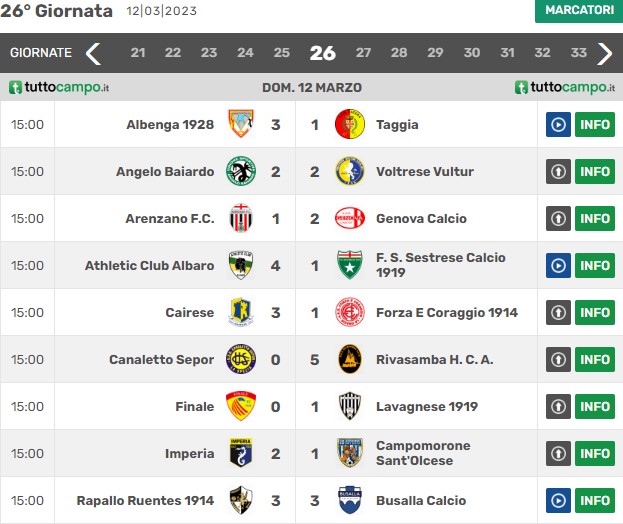Switch to giornata 25
Screen dimensions: 623x524
coord(281,52)
